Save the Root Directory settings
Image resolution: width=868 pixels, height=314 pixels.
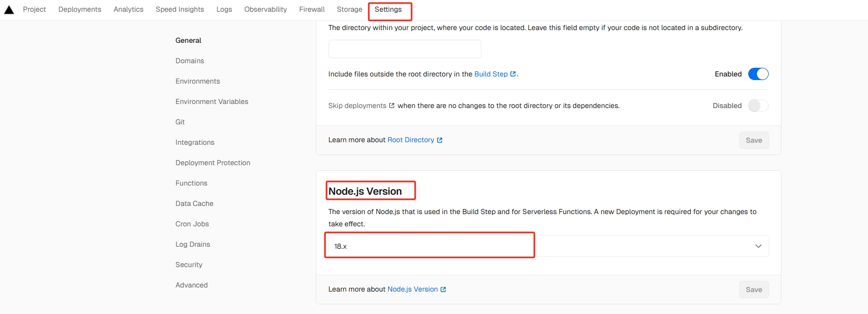[753, 140]
